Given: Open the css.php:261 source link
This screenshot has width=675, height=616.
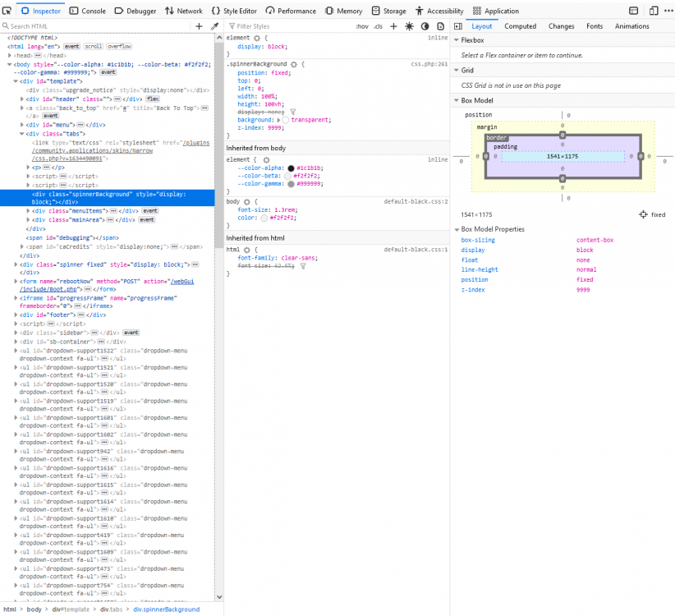Looking at the screenshot, I should click(429, 64).
